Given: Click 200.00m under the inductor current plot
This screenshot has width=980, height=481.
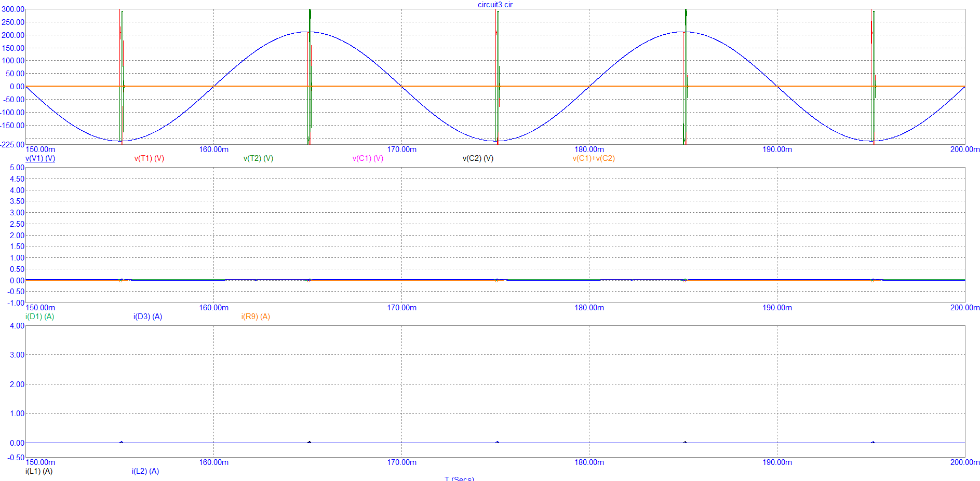Looking at the screenshot, I should (965, 462).
